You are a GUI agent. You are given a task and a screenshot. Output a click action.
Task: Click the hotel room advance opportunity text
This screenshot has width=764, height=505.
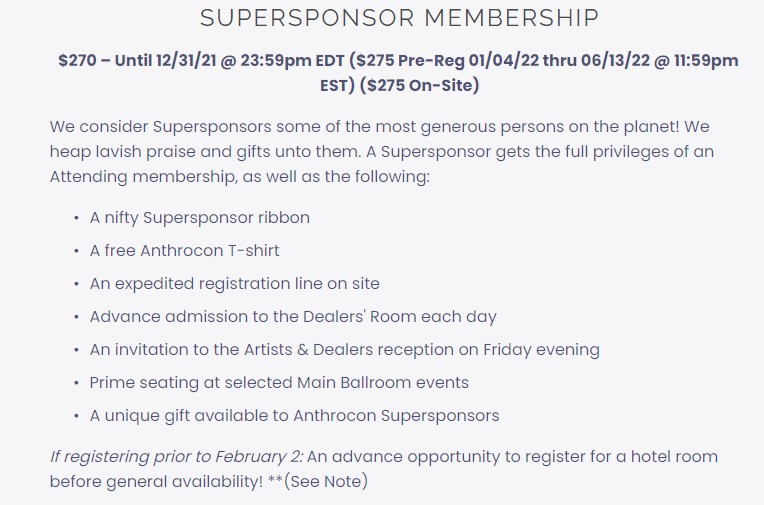[x=514, y=456]
